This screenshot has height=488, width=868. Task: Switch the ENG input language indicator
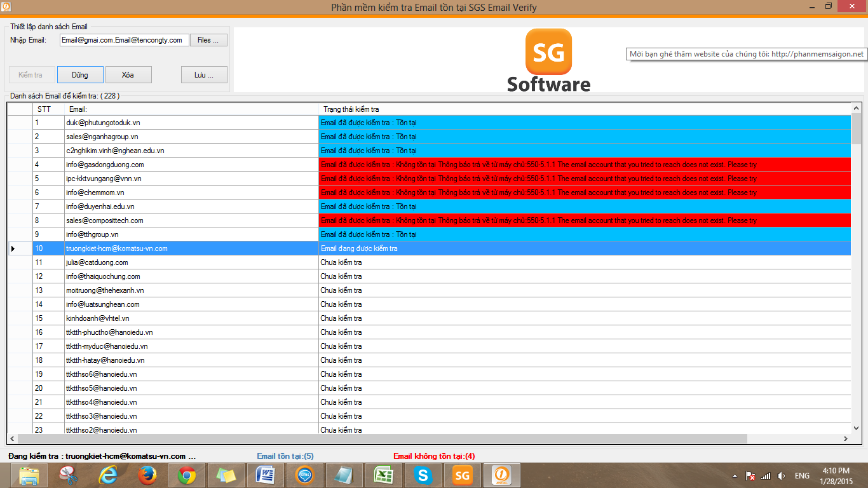[802, 476]
